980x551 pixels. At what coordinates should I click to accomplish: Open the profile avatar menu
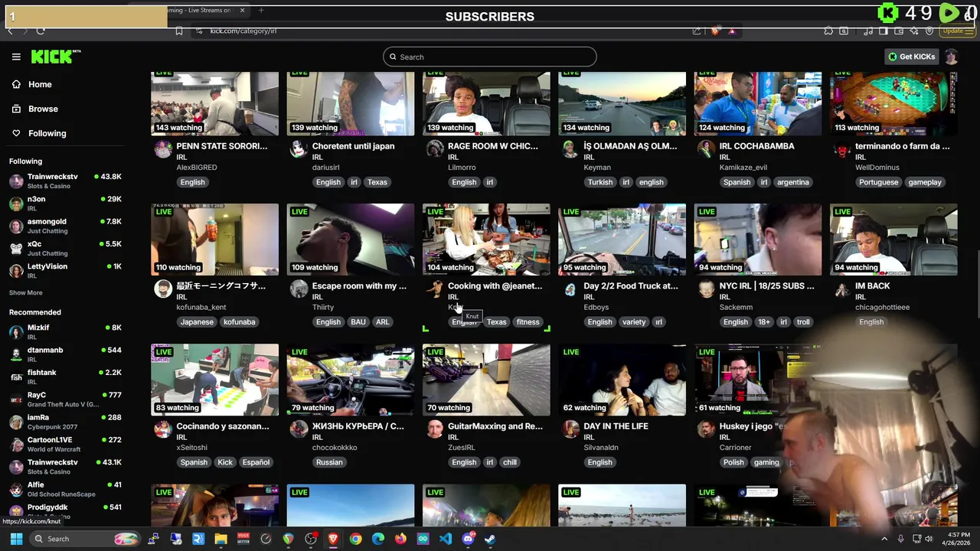click(x=951, y=57)
